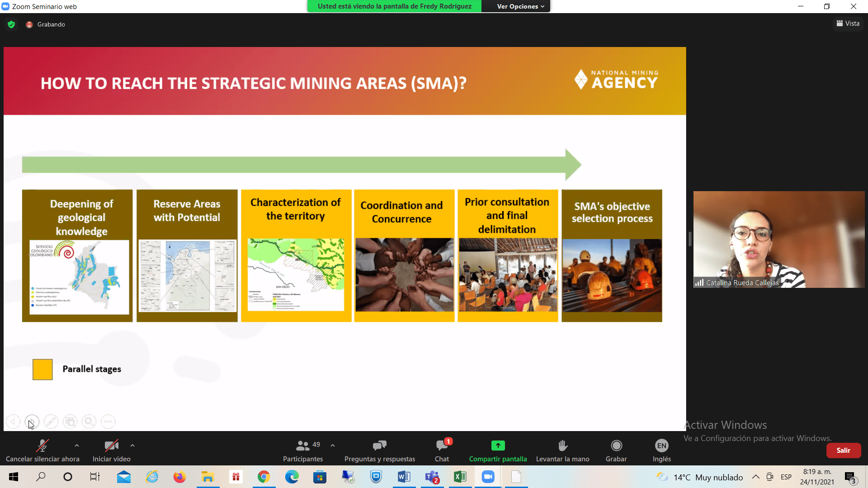Open Microsoft Store from taskbar
This screenshot has width=868, height=488.
[320, 477]
